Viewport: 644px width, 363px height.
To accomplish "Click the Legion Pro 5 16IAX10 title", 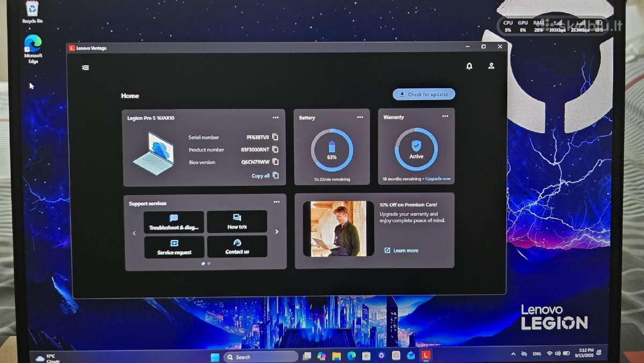I will (x=151, y=118).
